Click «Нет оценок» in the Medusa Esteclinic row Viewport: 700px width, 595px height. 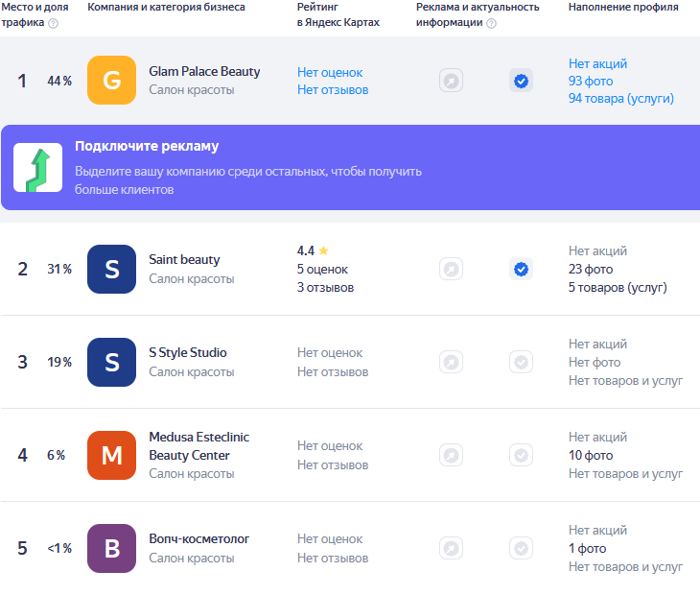click(x=330, y=446)
